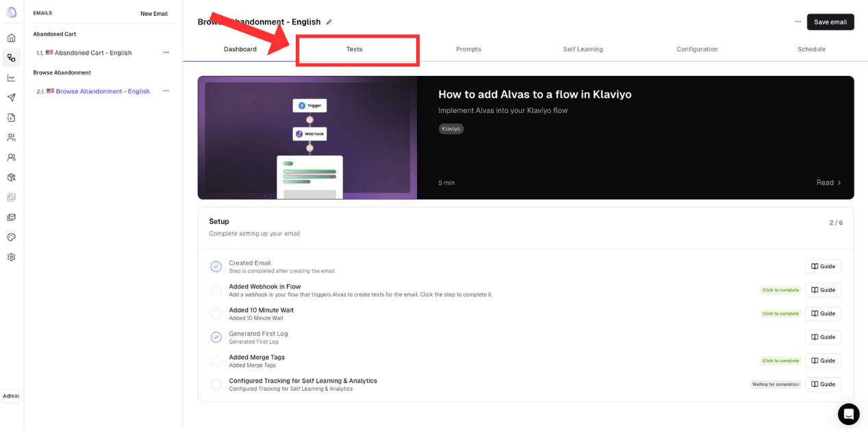Open Guide for Created Email step
Screen dimensions: 868x429
pos(823,266)
